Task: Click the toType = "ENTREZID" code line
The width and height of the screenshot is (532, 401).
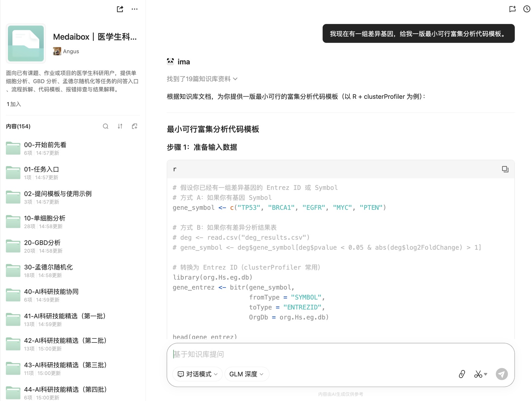Action: pyautogui.click(x=287, y=307)
